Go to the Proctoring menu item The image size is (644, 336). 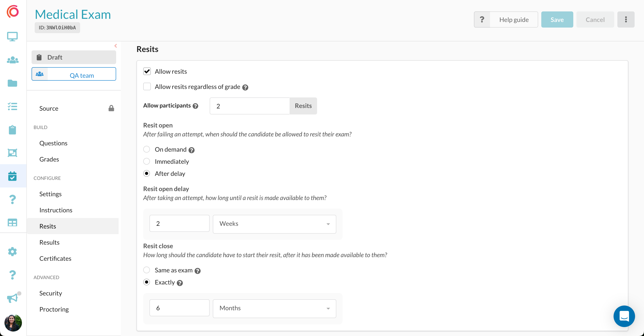54,309
